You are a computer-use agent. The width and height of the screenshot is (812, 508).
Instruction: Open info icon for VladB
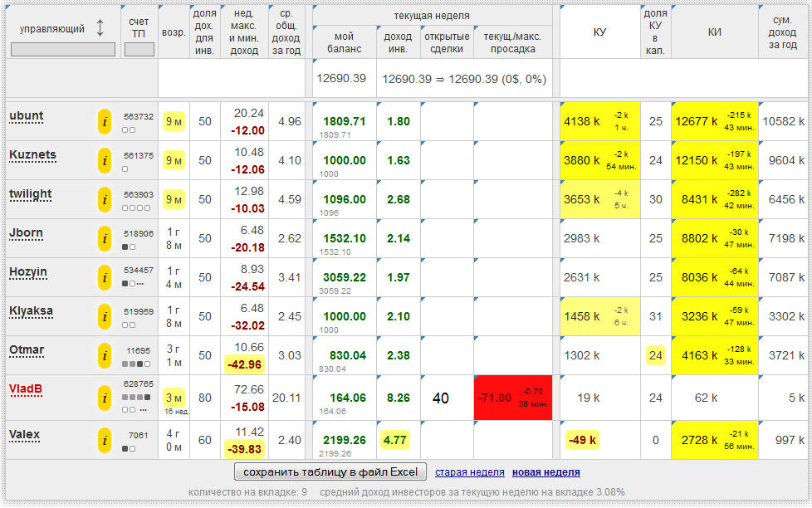(105, 398)
